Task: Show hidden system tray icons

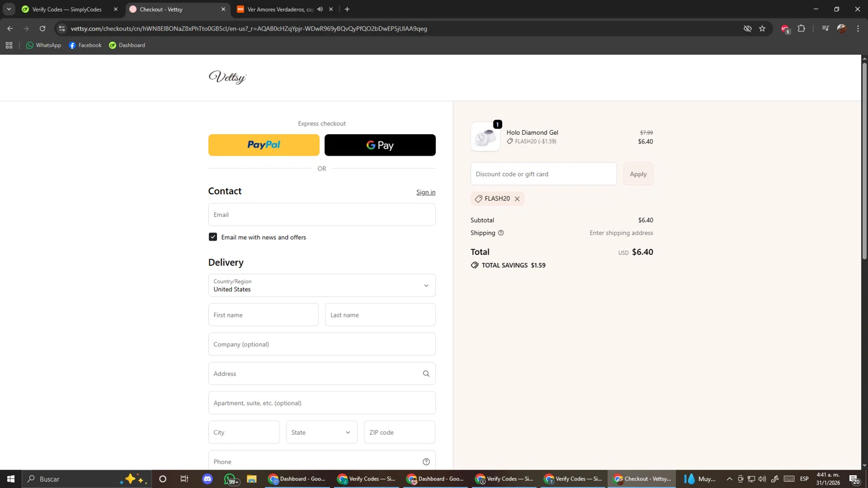Action: 730,479
